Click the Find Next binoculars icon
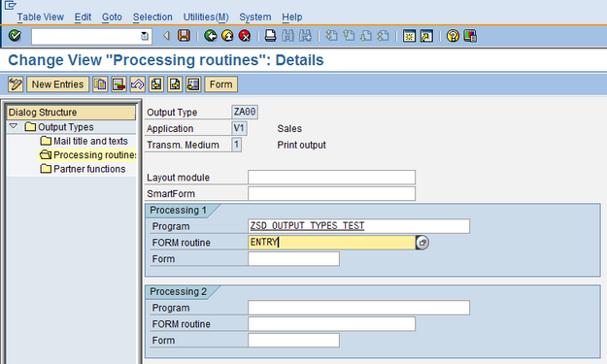This screenshot has width=607, height=364. [x=305, y=36]
